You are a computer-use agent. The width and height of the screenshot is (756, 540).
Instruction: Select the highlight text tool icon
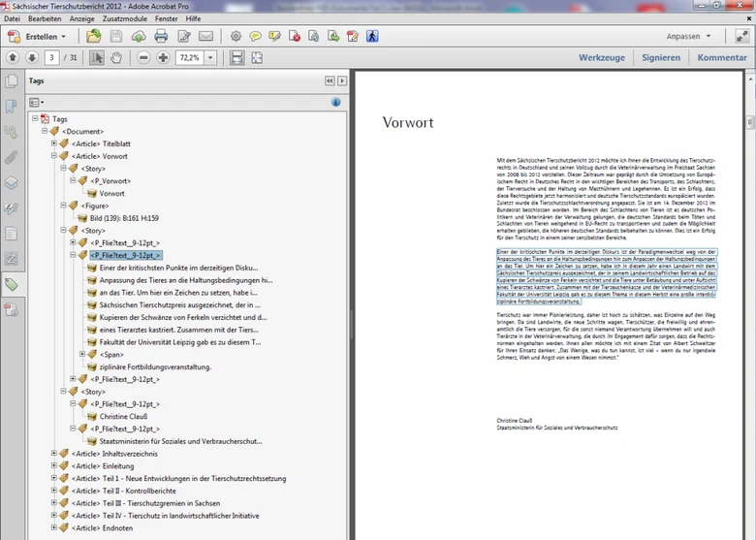pyautogui.click(x=275, y=36)
